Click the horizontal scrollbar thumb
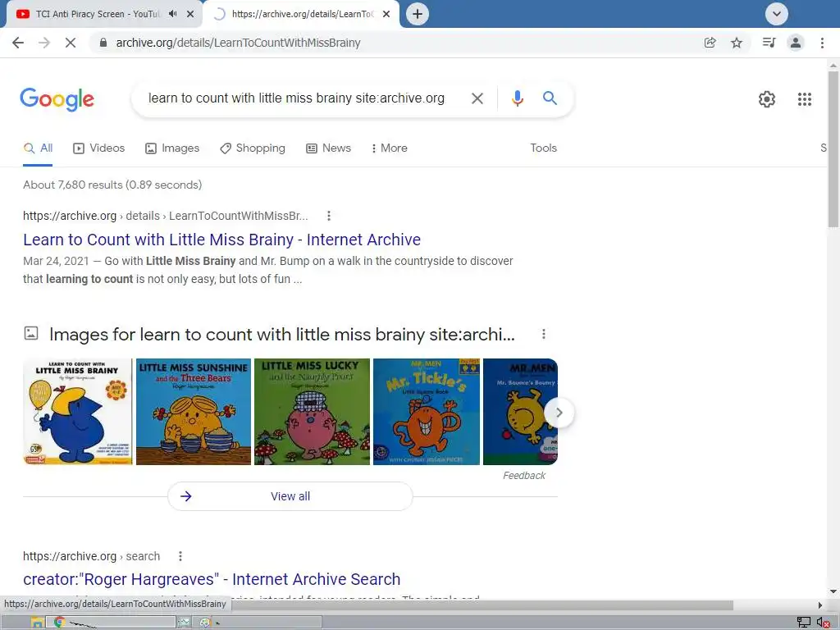840x630 pixels. pos(482,605)
